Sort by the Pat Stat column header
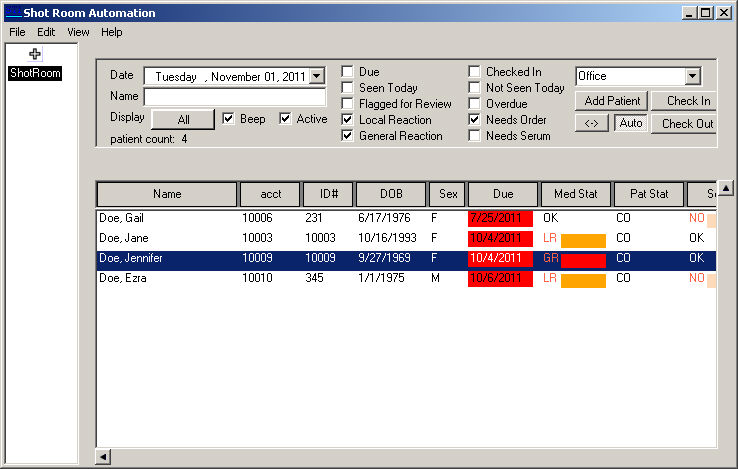Viewport: 738px width, 469px height. tap(649, 194)
